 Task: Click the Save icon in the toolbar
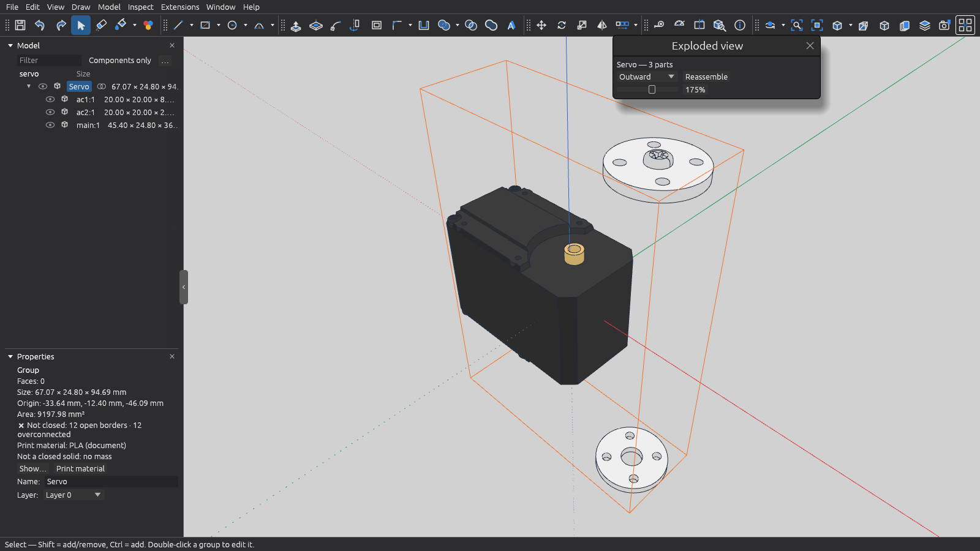[20, 25]
